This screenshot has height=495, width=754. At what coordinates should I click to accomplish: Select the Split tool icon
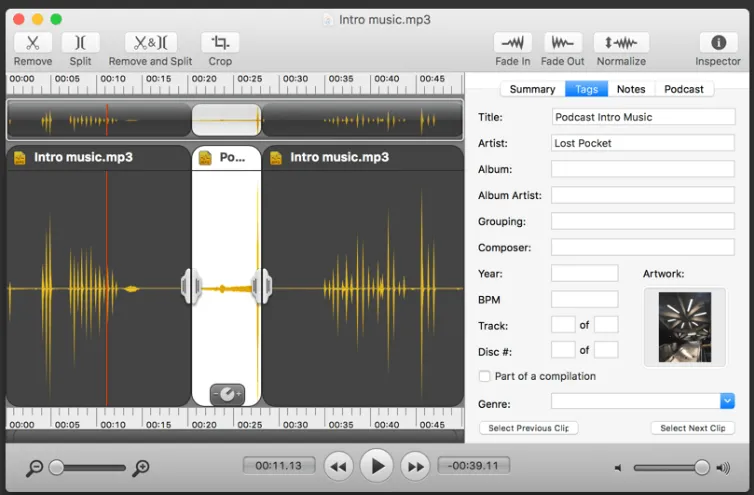coord(80,43)
